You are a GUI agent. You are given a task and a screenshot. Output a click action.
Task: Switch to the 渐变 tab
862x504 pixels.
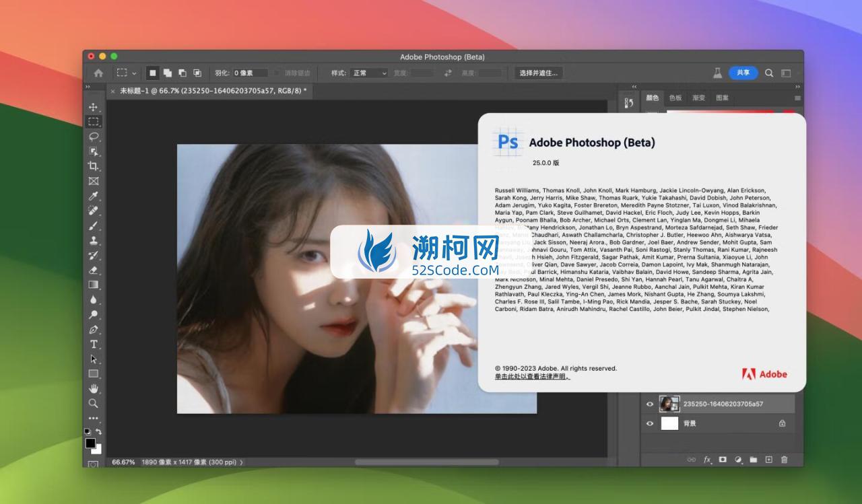(699, 98)
